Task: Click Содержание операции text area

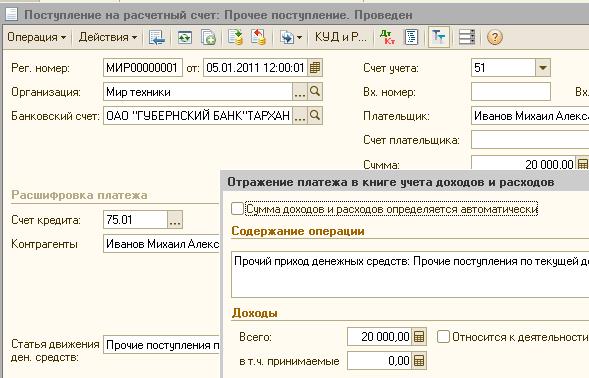Action: tap(410, 274)
